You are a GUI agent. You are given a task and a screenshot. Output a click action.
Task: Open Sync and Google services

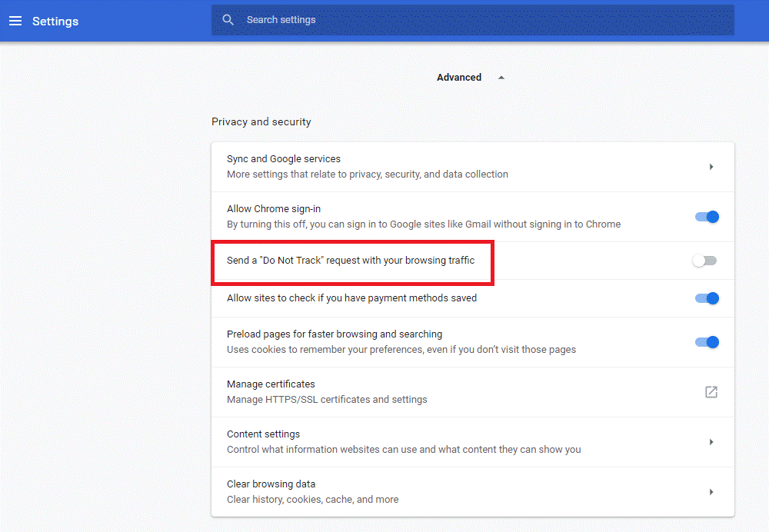(x=473, y=167)
